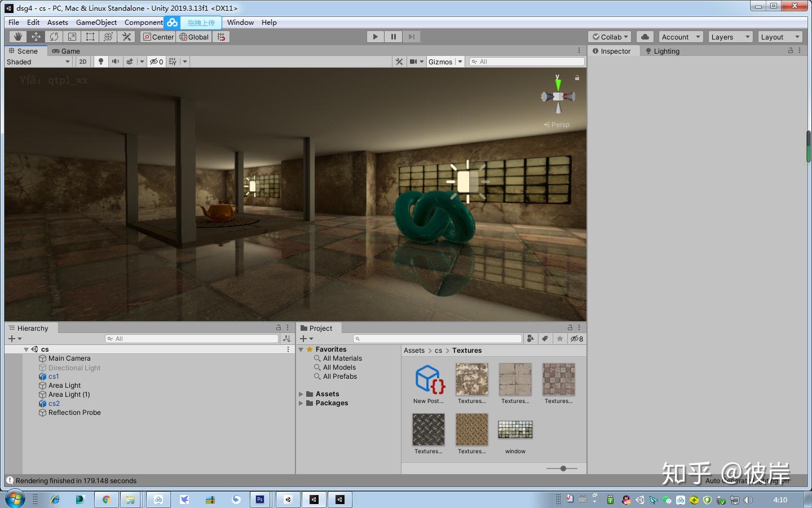Click the Collab button

coord(609,36)
